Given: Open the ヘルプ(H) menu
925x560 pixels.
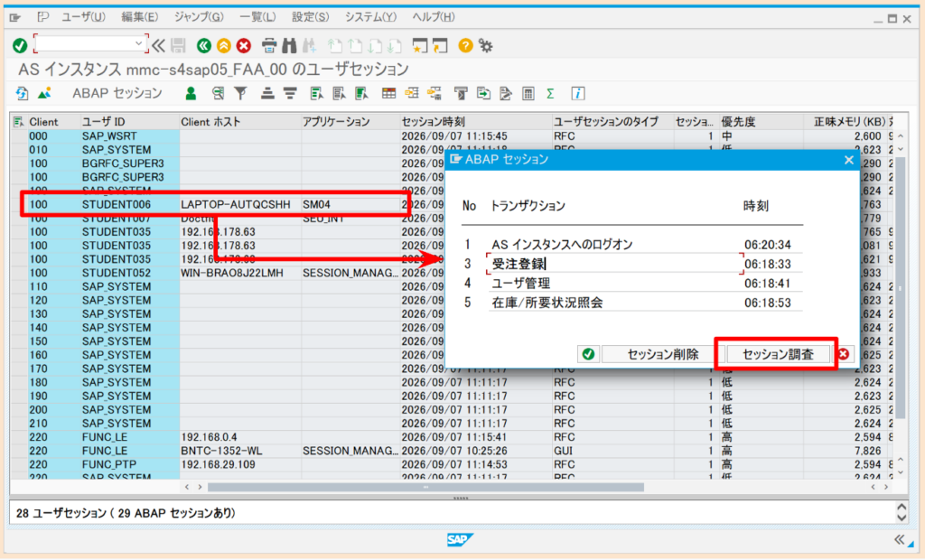Looking at the screenshot, I should point(434,17).
